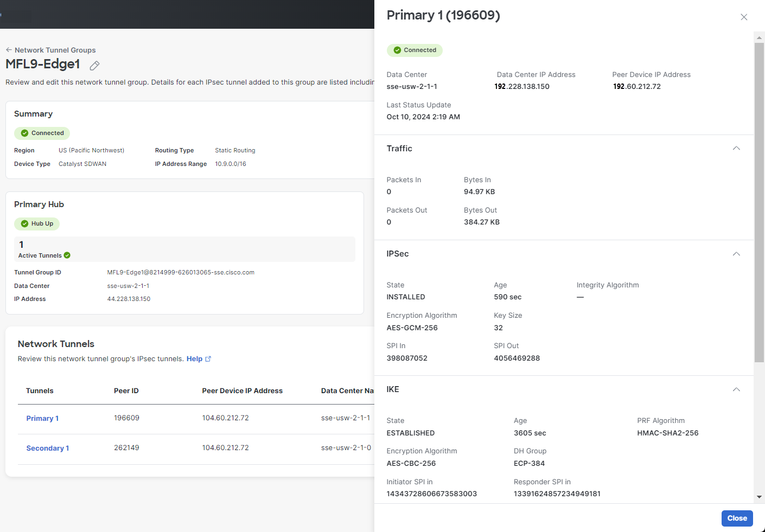The height and width of the screenshot is (532, 765).
Task: Click IPSec encryption algorithm AES-GCM-256
Action: (x=412, y=328)
